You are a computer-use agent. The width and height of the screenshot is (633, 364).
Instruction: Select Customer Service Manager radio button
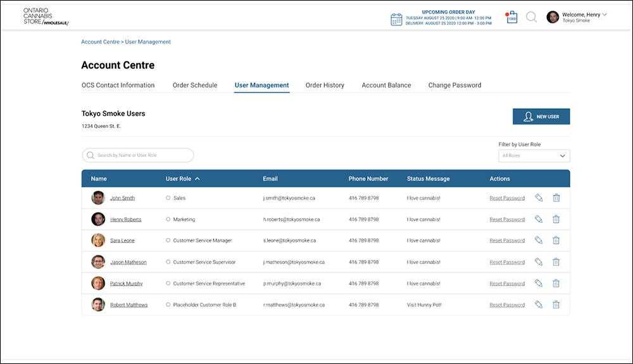[168, 240]
